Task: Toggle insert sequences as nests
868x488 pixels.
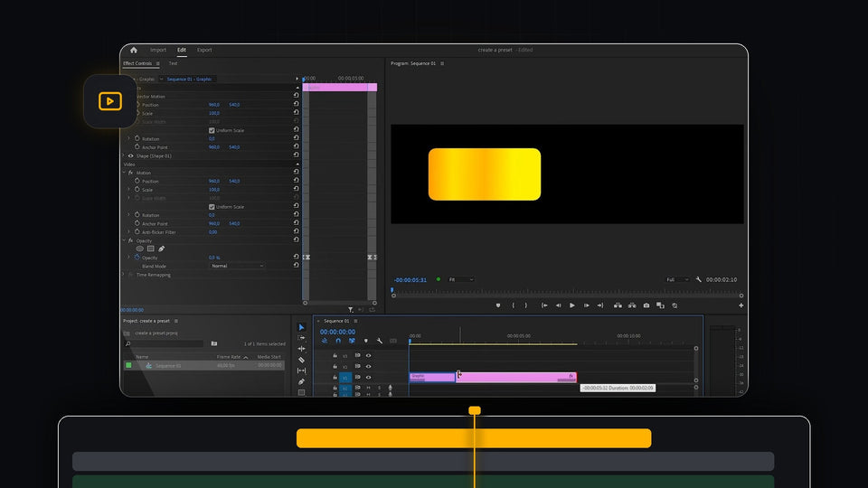Action: click(x=325, y=341)
